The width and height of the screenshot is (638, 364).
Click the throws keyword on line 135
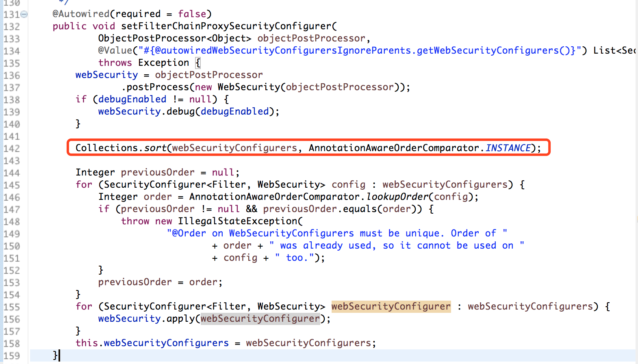[x=115, y=63]
